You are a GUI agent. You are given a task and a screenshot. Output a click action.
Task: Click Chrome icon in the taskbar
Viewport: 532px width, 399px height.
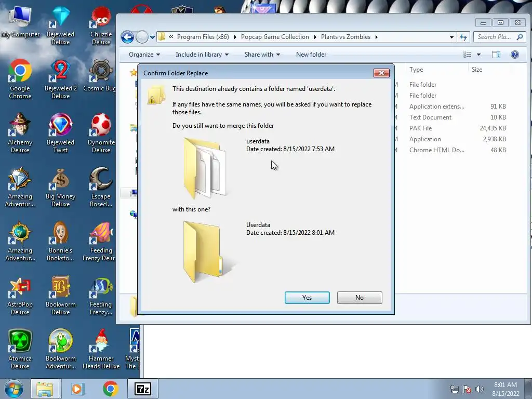click(110, 389)
